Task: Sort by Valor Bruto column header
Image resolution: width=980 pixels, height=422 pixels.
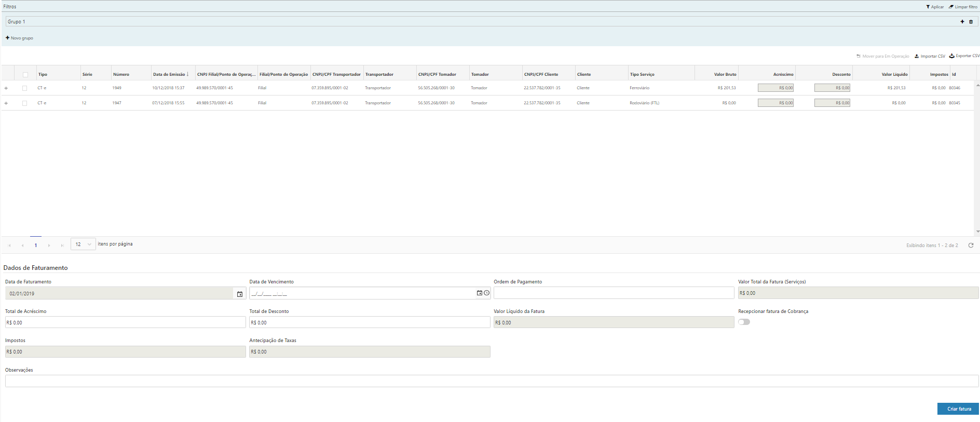Action: 725,74
